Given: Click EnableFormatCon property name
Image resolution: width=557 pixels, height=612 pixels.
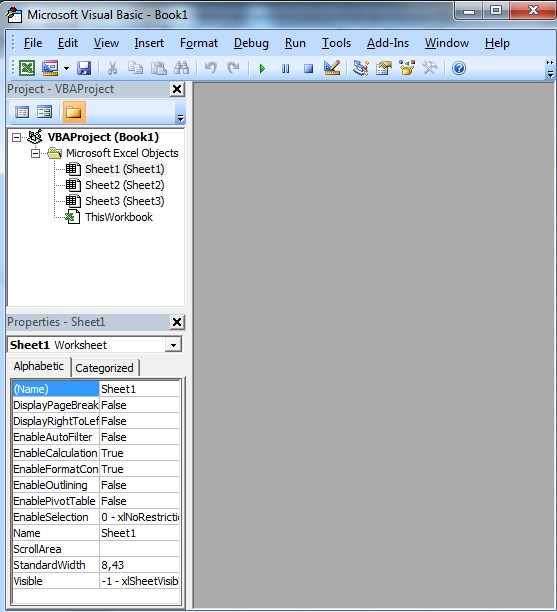Looking at the screenshot, I should [56, 469].
